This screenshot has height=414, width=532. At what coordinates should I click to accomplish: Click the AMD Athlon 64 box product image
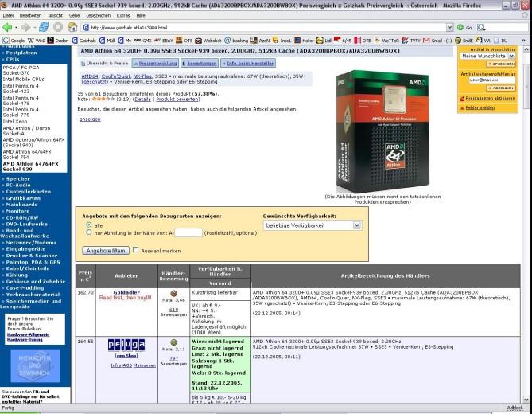(382, 131)
